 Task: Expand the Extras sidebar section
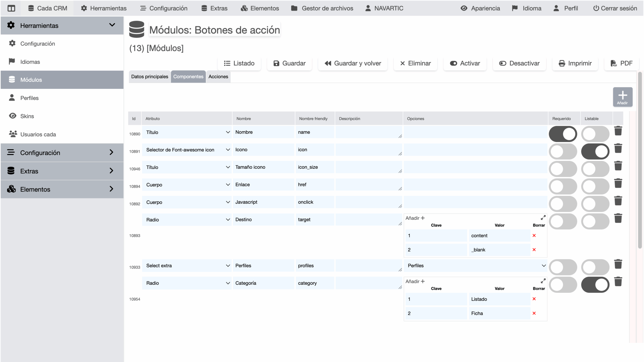(62, 171)
